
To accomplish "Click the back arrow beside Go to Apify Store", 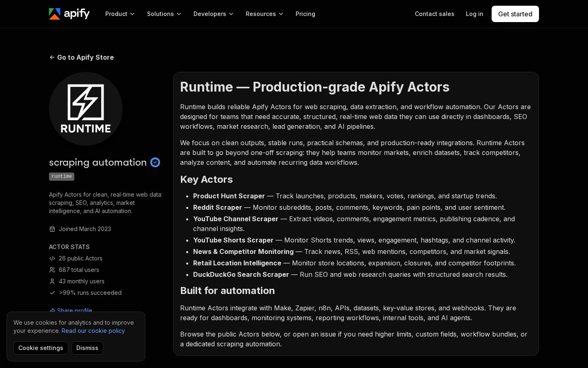I will click(52, 57).
